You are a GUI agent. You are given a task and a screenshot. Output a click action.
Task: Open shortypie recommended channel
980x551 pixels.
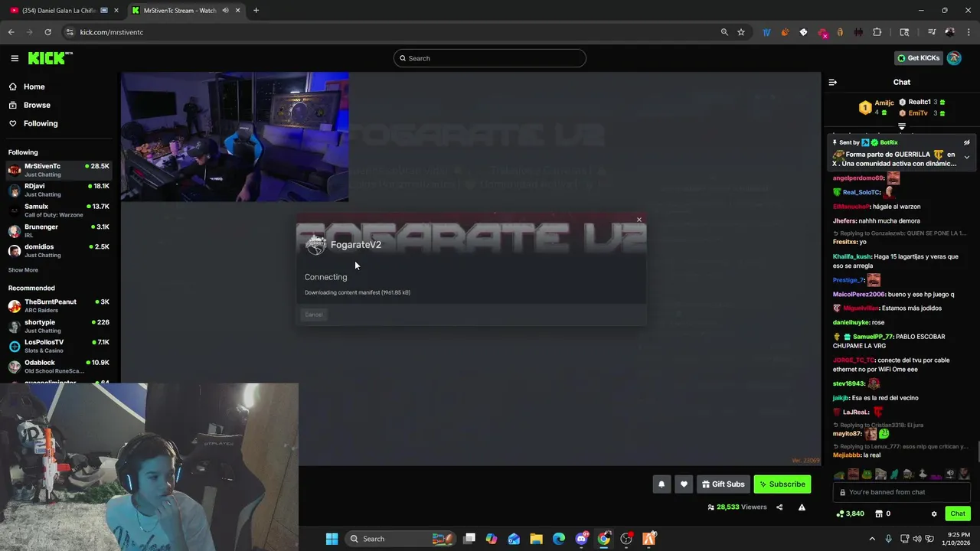tap(60, 326)
